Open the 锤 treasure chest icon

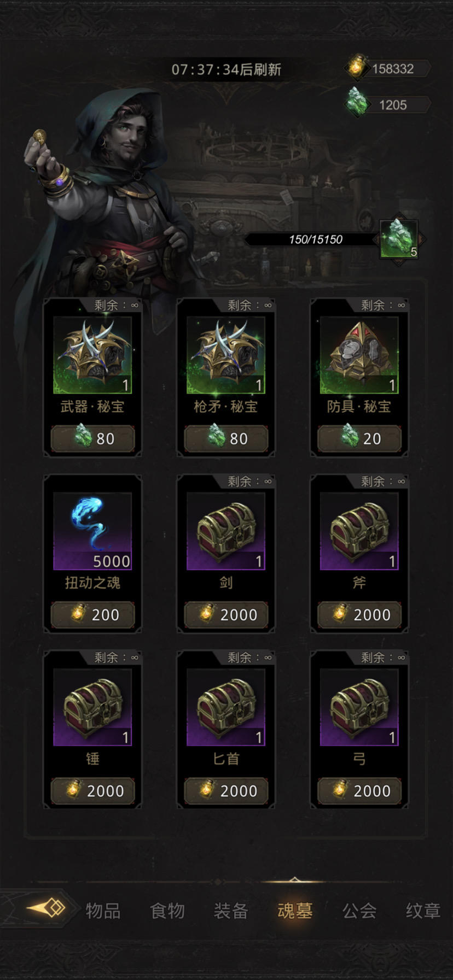(92, 707)
